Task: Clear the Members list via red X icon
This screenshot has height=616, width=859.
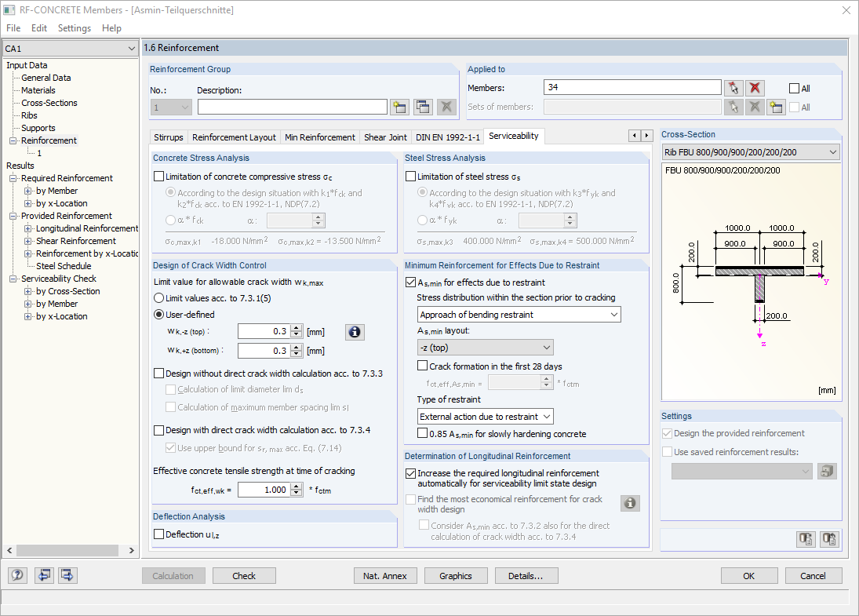Action: tap(754, 87)
